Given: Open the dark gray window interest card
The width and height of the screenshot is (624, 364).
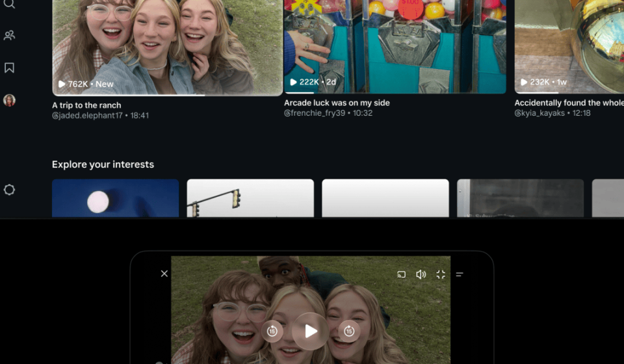Looking at the screenshot, I should (520, 198).
